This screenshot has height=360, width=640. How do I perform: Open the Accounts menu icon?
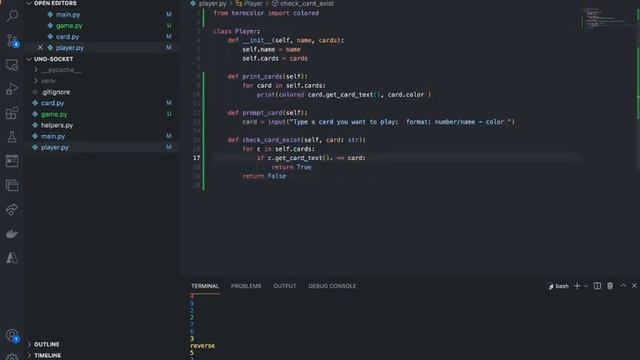12,336
